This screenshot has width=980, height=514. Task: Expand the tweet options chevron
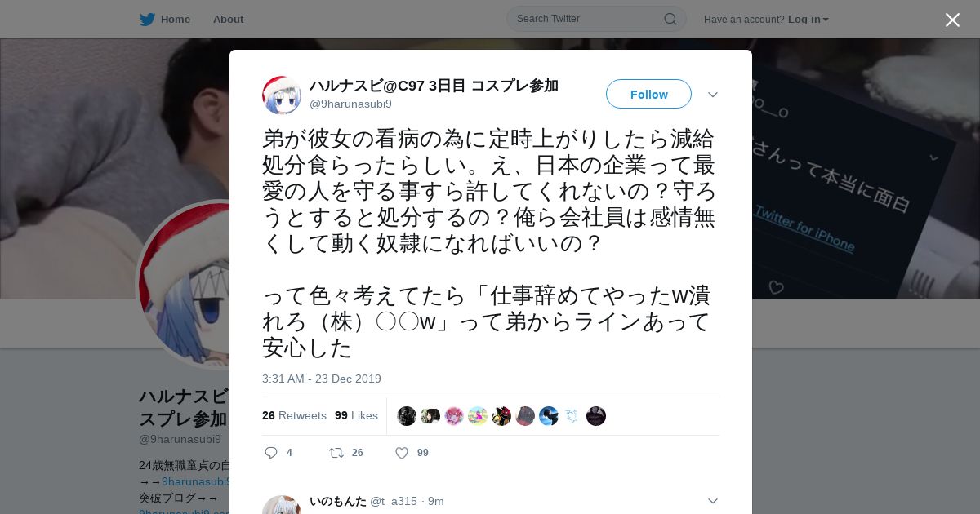[x=713, y=95]
